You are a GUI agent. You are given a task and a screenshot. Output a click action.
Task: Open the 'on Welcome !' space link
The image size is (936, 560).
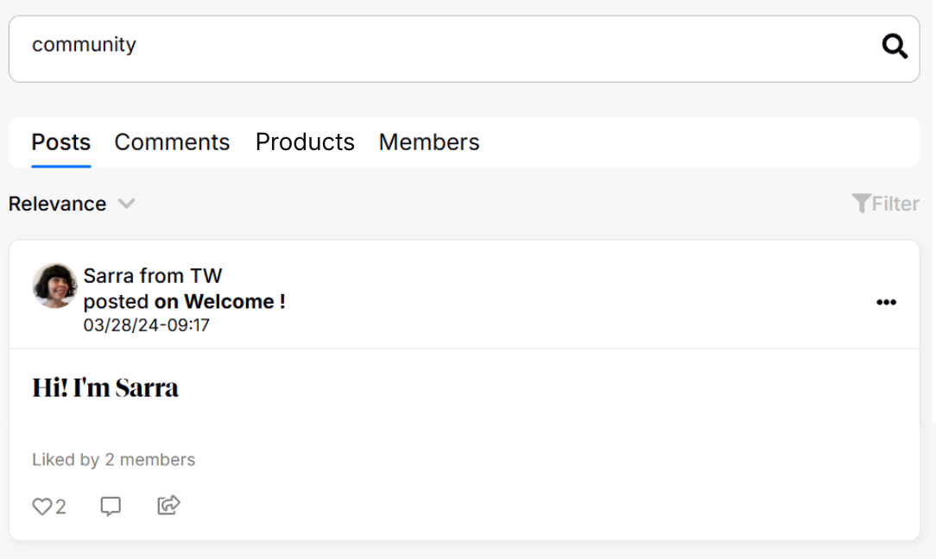(x=219, y=302)
